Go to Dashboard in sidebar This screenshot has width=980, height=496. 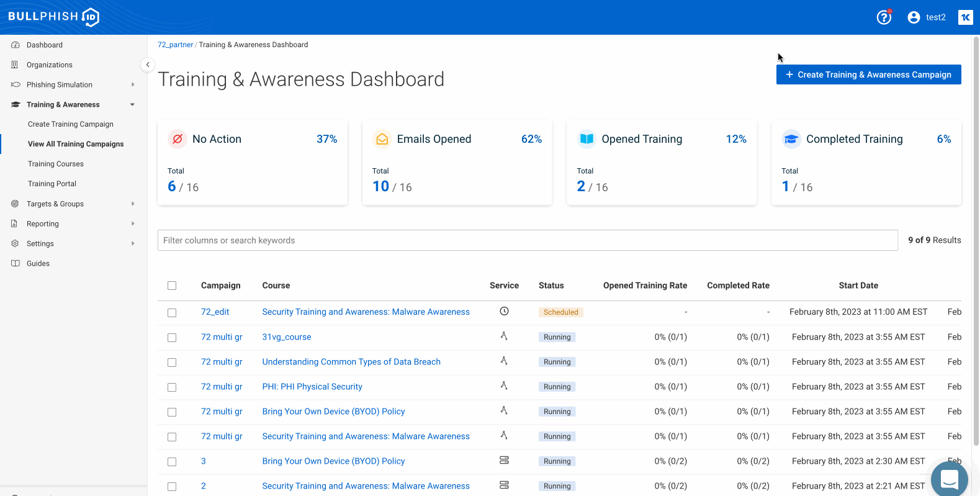[x=45, y=45]
